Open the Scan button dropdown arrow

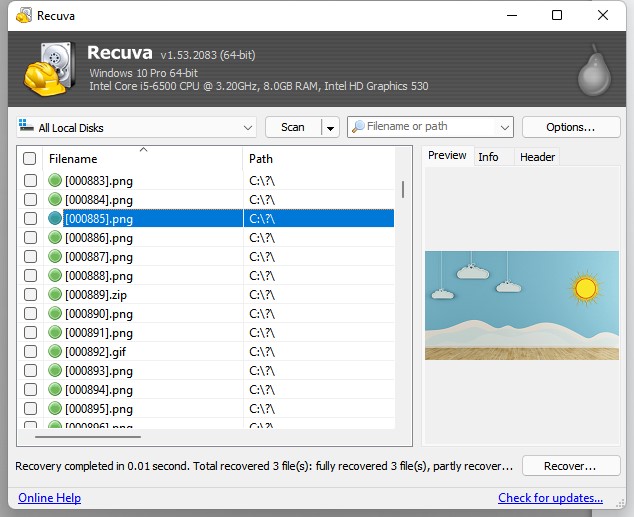click(x=330, y=128)
